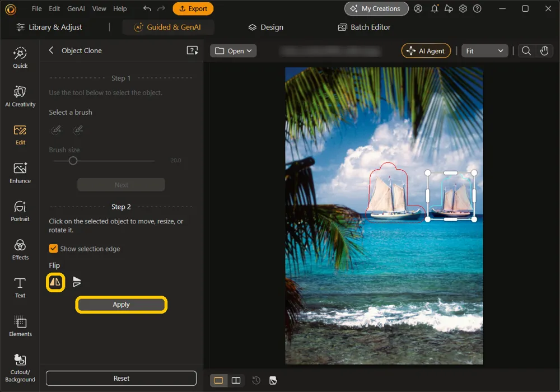Open the Enhance sidebar panel

20,173
